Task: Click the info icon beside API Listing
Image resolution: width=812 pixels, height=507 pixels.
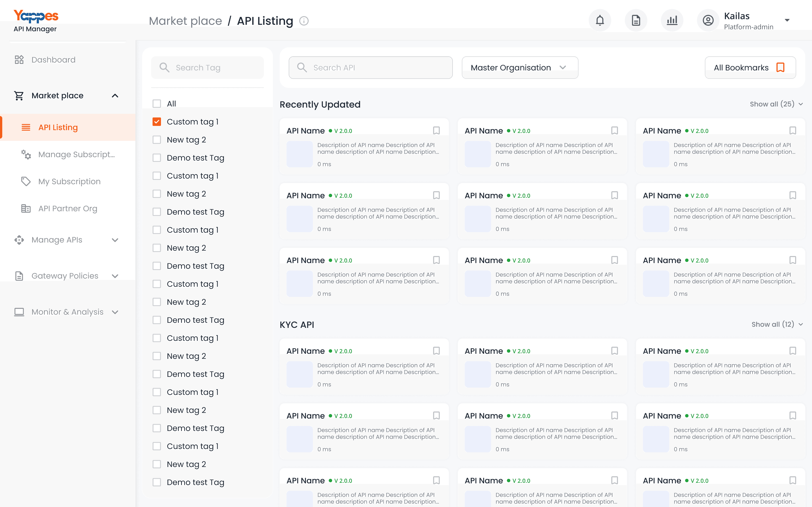Action: [304, 21]
